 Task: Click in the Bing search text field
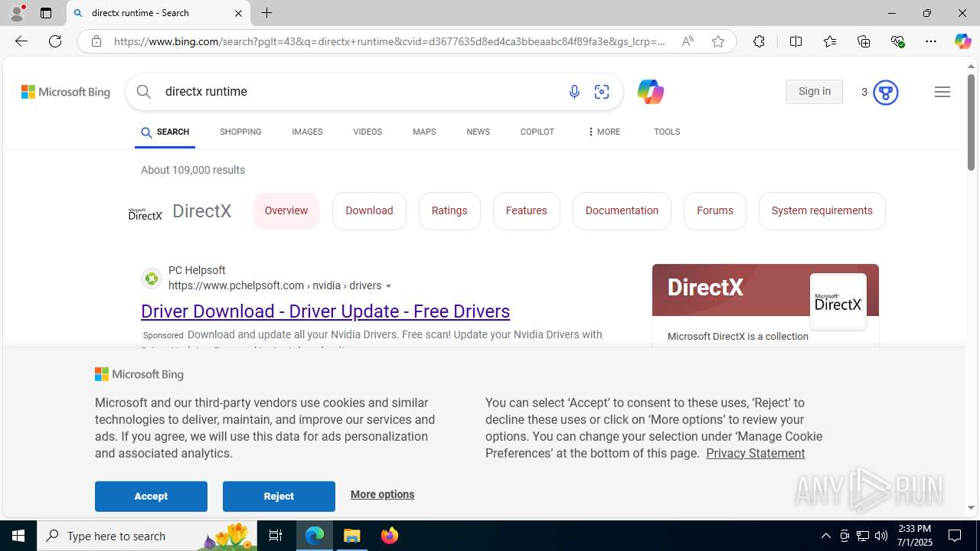(x=360, y=92)
